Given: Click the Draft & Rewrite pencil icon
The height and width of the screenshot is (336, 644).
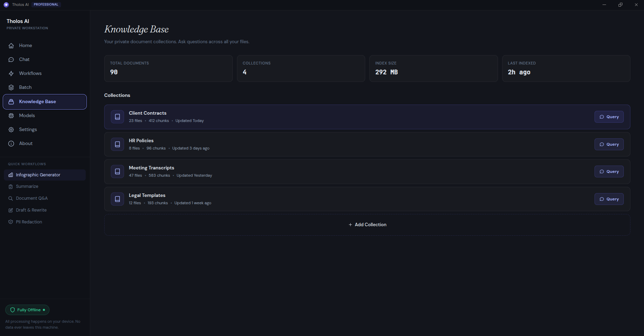Looking at the screenshot, I should tap(10, 210).
